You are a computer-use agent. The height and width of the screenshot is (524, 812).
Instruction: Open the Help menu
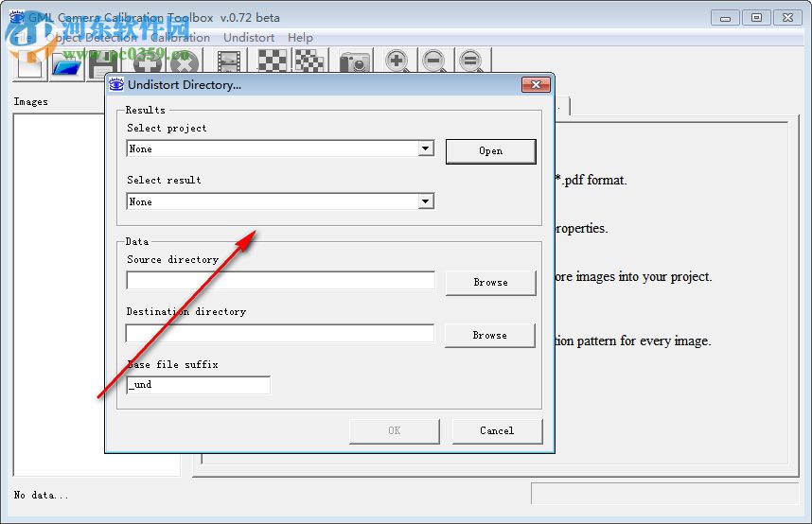click(300, 38)
